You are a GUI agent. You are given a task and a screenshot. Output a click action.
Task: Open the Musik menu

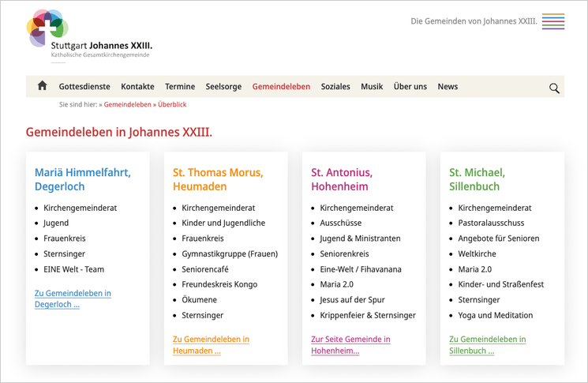coord(372,87)
